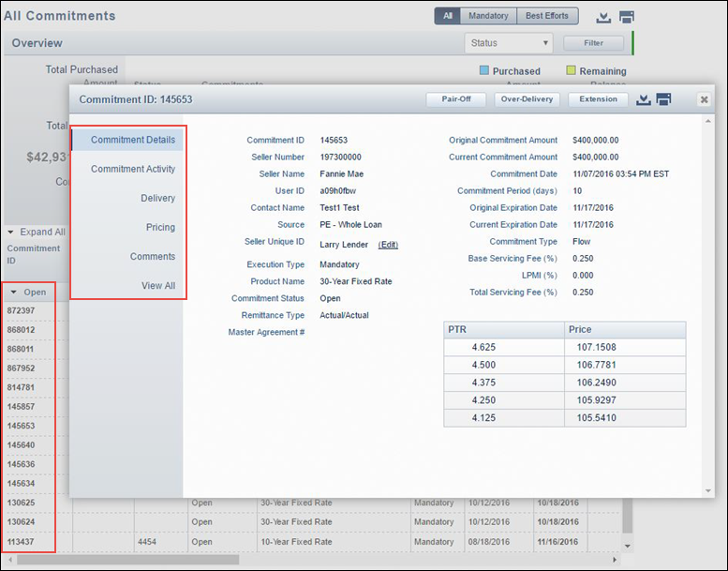Collapse the Open commitments group
728x571 pixels.
(13, 293)
